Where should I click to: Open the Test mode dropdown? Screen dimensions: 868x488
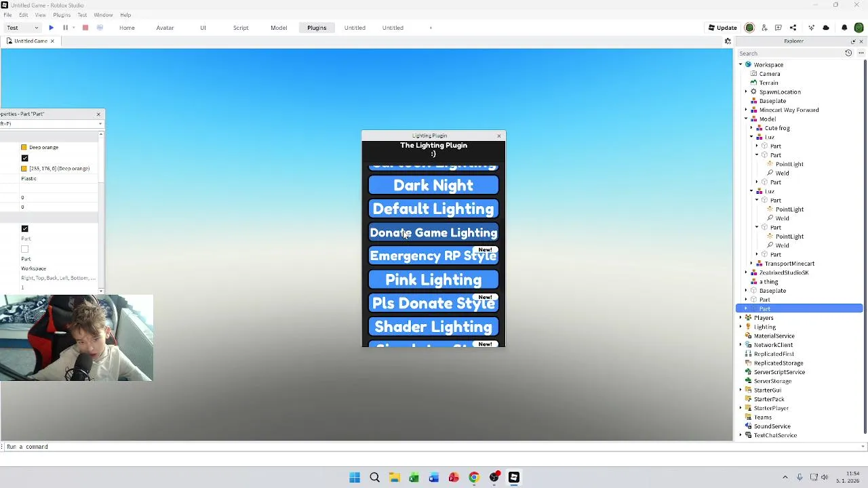click(x=22, y=28)
